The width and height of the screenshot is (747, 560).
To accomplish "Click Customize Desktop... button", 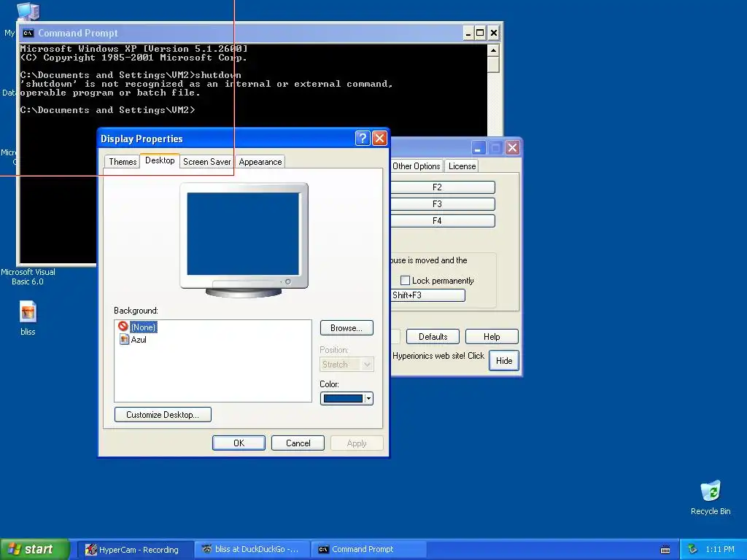I will [x=163, y=414].
